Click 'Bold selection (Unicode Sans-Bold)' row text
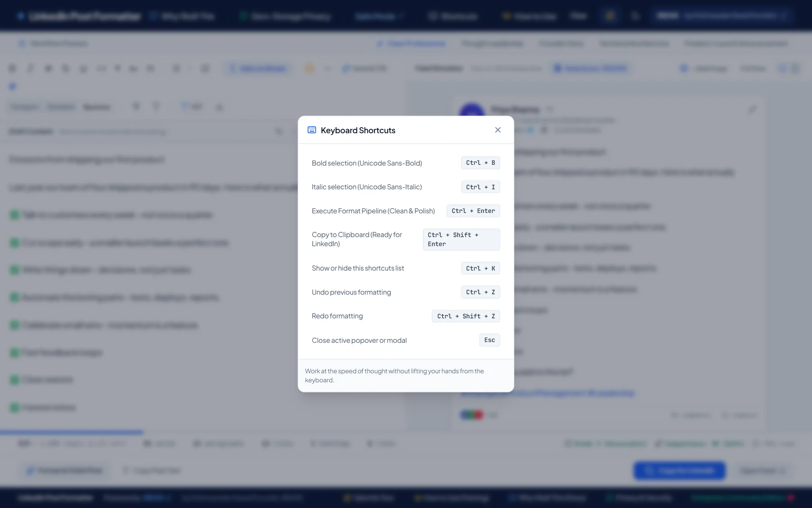This screenshot has height=508, width=812. tap(367, 163)
